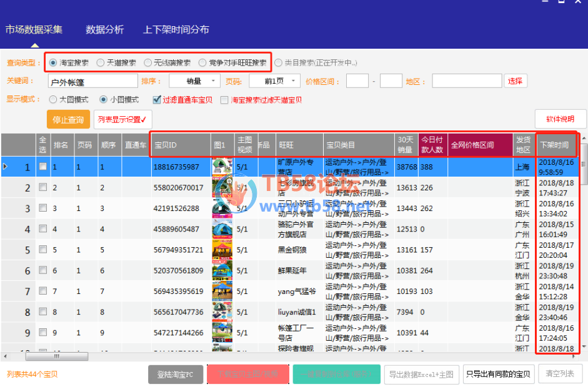Click the 发货地区 column header
The image size is (588, 387).
click(524, 145)
